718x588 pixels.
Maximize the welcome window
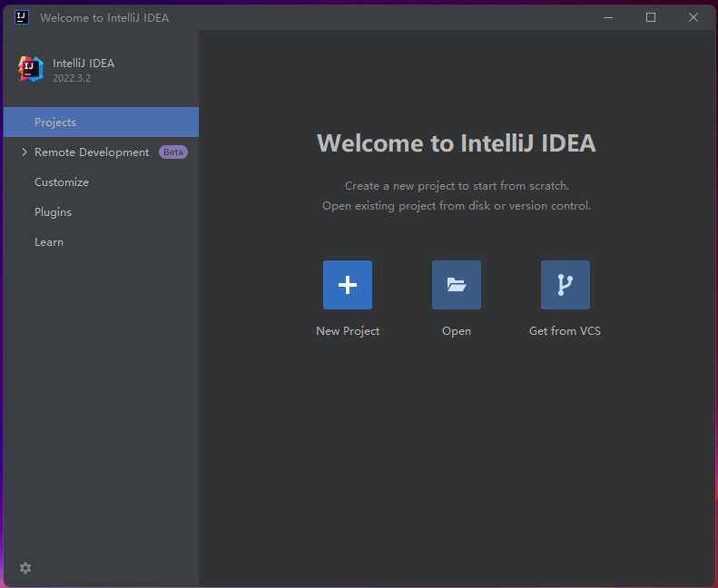point(651,17)
